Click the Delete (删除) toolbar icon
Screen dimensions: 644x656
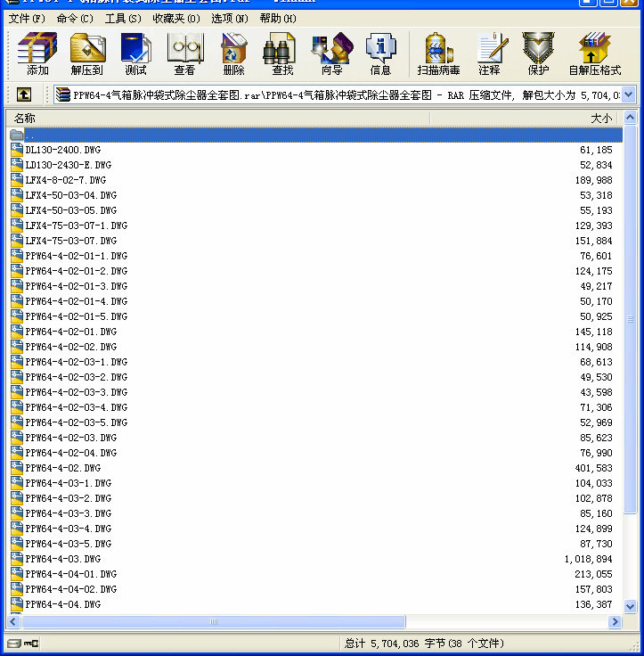click(x=233, y=53)
